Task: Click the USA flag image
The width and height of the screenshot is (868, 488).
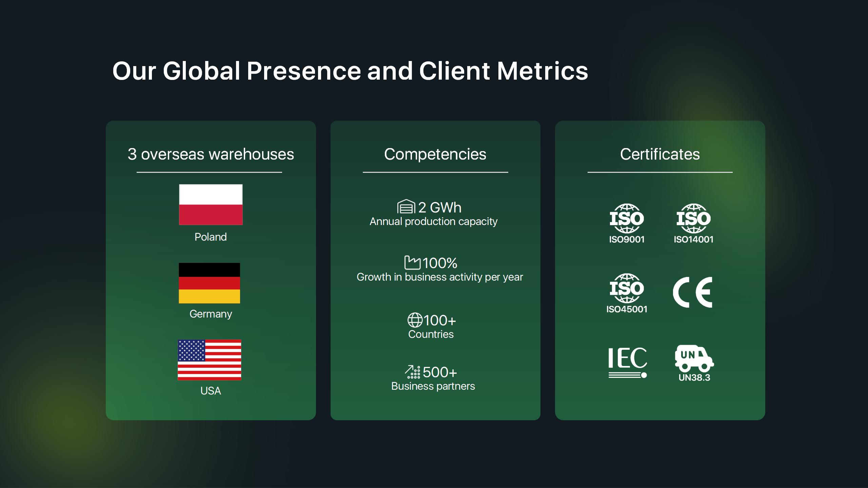Action: coord(209,360)
